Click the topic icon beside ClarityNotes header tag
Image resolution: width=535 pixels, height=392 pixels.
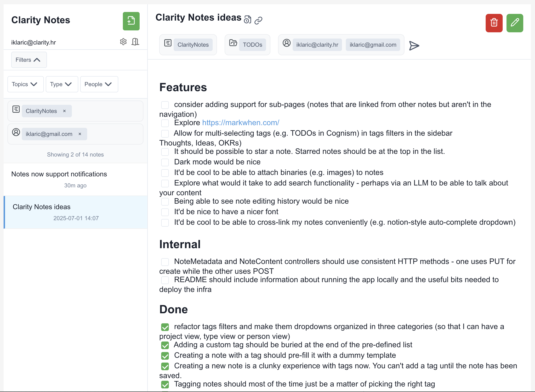coord(168,43)
